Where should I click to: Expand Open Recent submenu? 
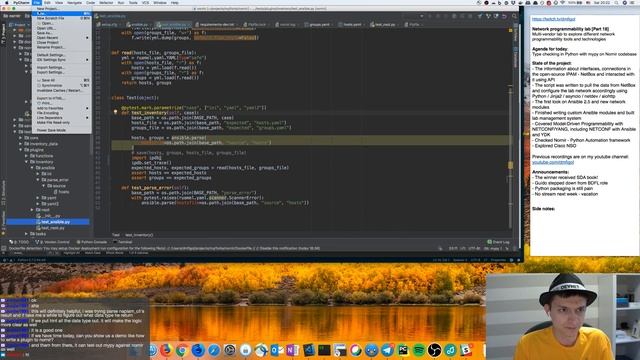click(x=62, y=38)
